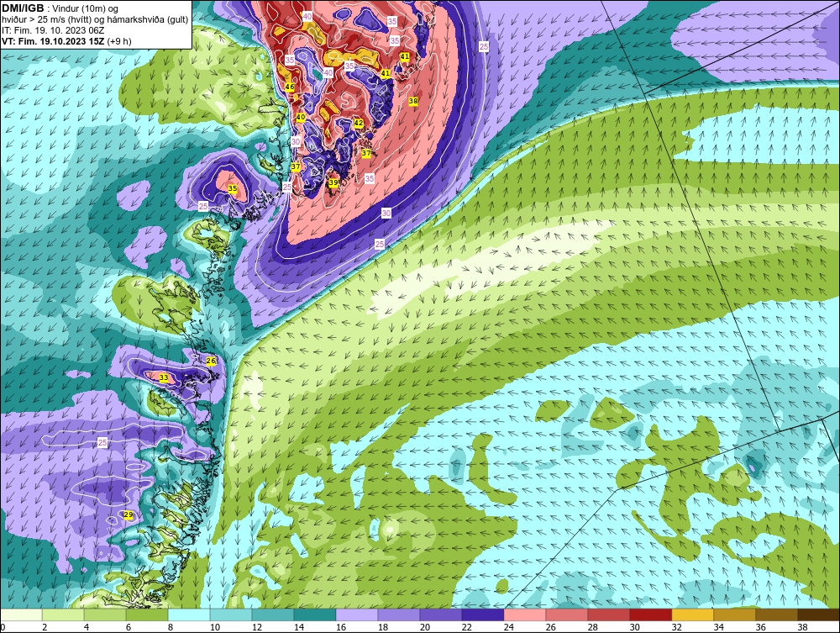
Task: Click the yellow peak-gust marker '33'
Action: tap(164, 378)
